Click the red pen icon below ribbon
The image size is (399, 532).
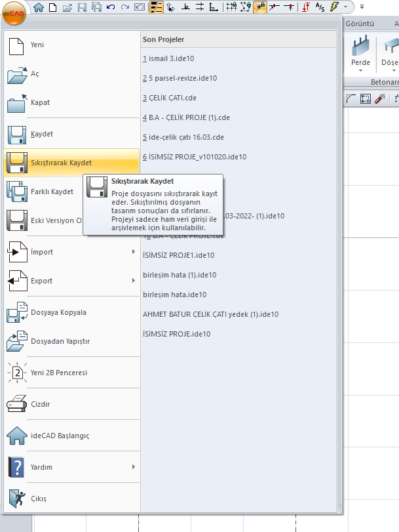380,99
